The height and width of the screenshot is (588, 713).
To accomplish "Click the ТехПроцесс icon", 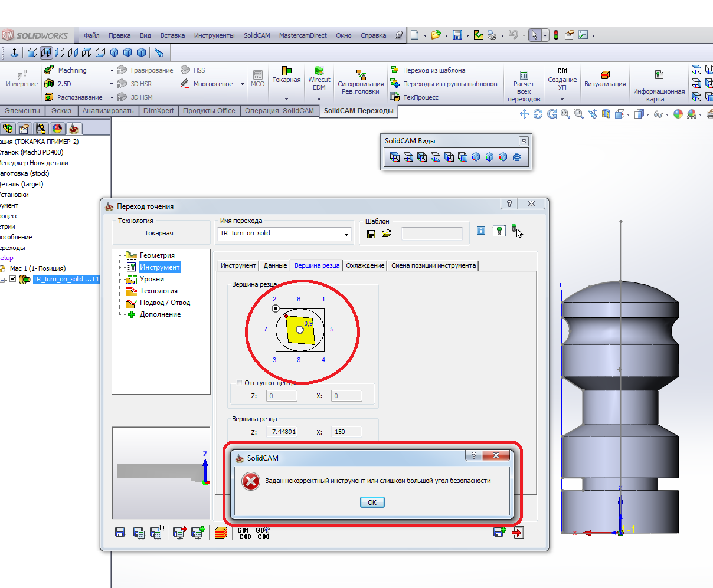I will click(x=395, y=97).
